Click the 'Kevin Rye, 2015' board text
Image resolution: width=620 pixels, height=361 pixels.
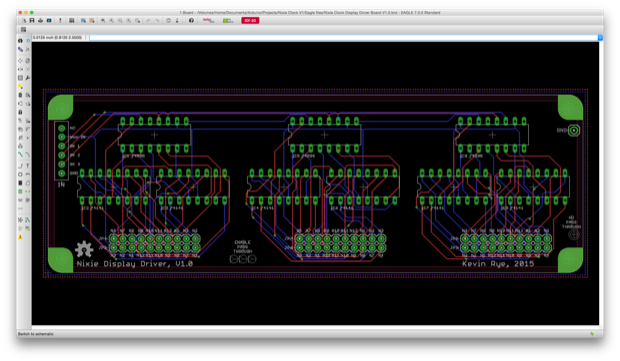498,264
